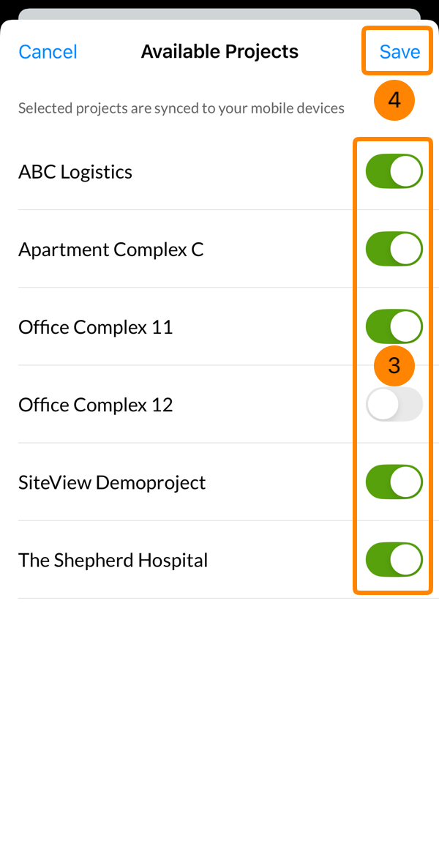Select the ABC Logistics project name
Screen dimensions: 439x868
(x=75, y=172)
